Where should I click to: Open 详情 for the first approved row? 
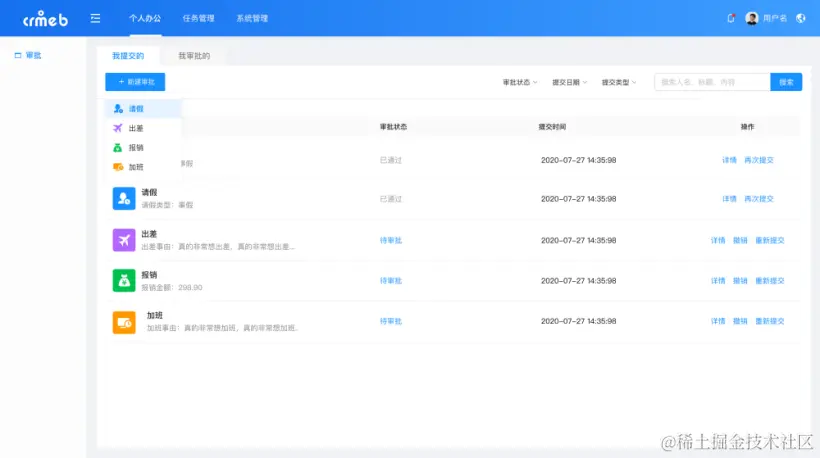[x=729, y=160]
